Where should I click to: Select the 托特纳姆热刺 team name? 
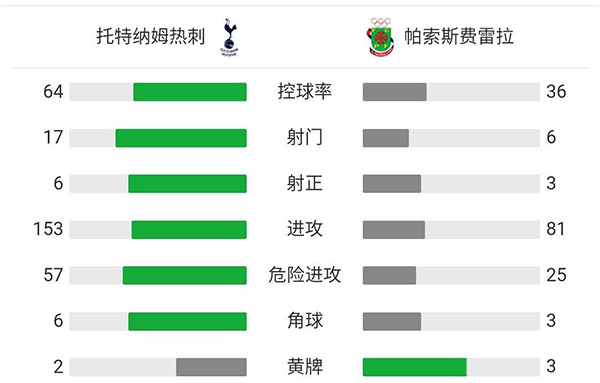pyautogui.click(x=151, y=37)
